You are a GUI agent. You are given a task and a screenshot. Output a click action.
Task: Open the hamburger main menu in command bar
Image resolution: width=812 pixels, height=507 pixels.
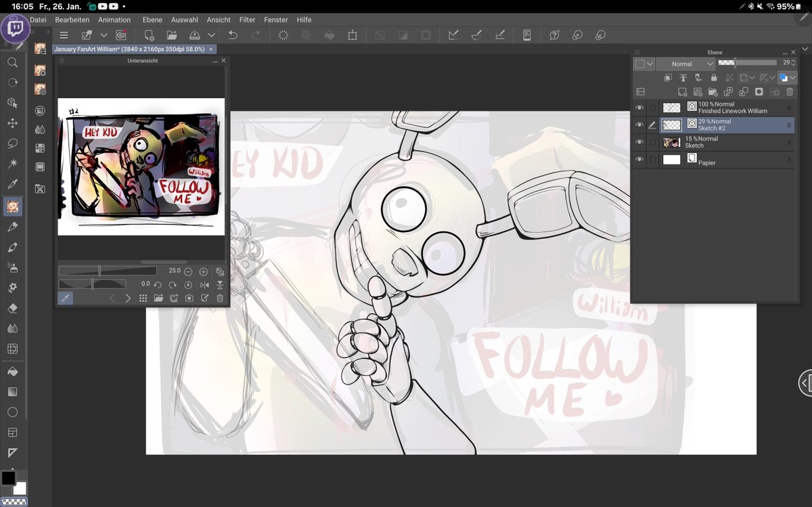(64, 35)
